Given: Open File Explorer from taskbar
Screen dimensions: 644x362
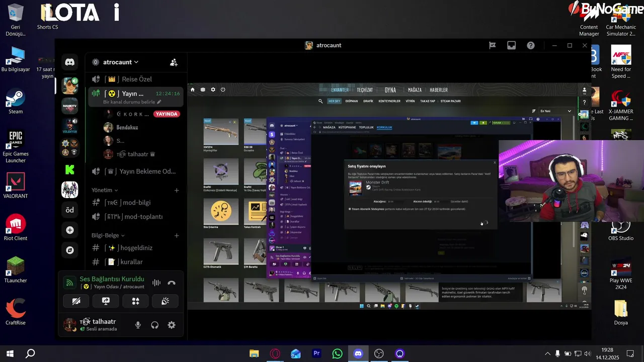Looking at the screenshot, I should pos(254,354).
